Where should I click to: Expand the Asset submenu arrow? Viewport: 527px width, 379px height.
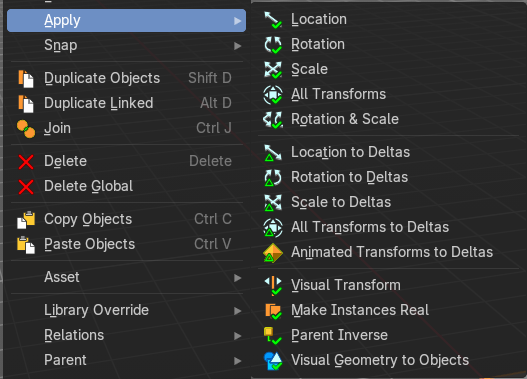pos(238,278)
